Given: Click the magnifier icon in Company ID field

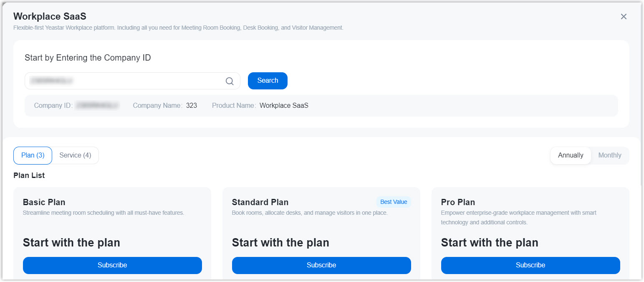Looking at the screenshot, I should (230, 81).
